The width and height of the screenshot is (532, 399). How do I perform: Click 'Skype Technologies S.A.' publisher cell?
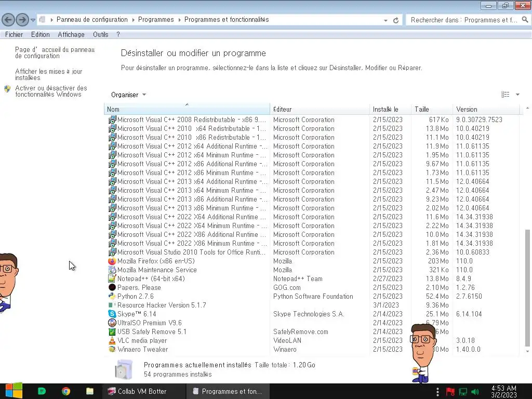pos(309,314)
